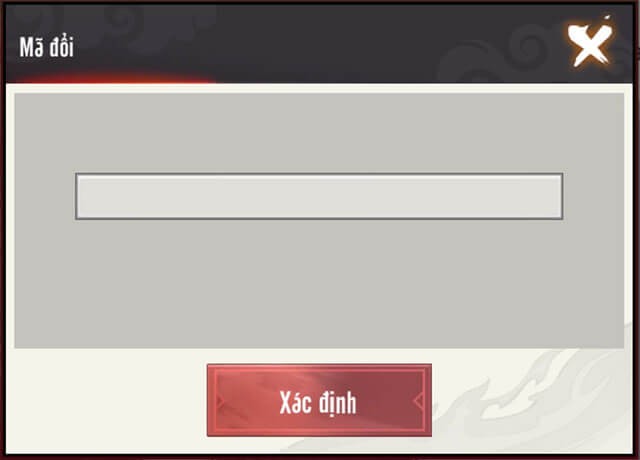The image size is (640, 460).
Task: Click the right arrow ornament on Xác định
Action: click(x=418, y=401)
